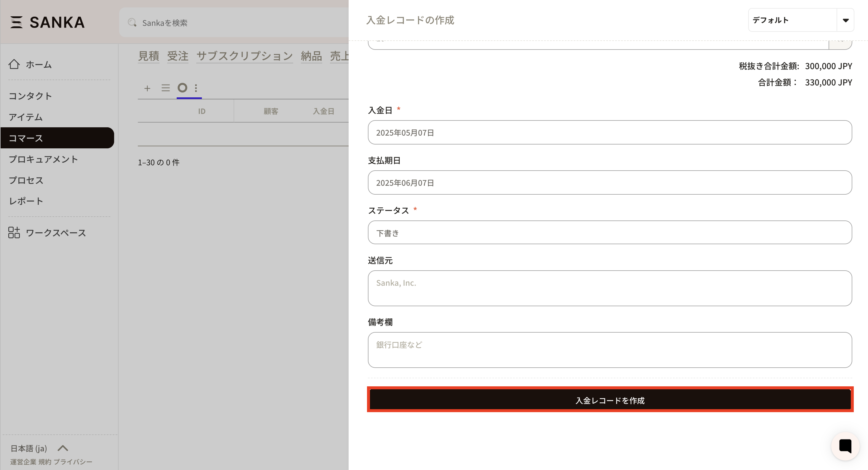Image resolution: width=868 pixels, height=470 pixels.
Task: Open the デフォルト dropdown arrow
Action: 845,20
